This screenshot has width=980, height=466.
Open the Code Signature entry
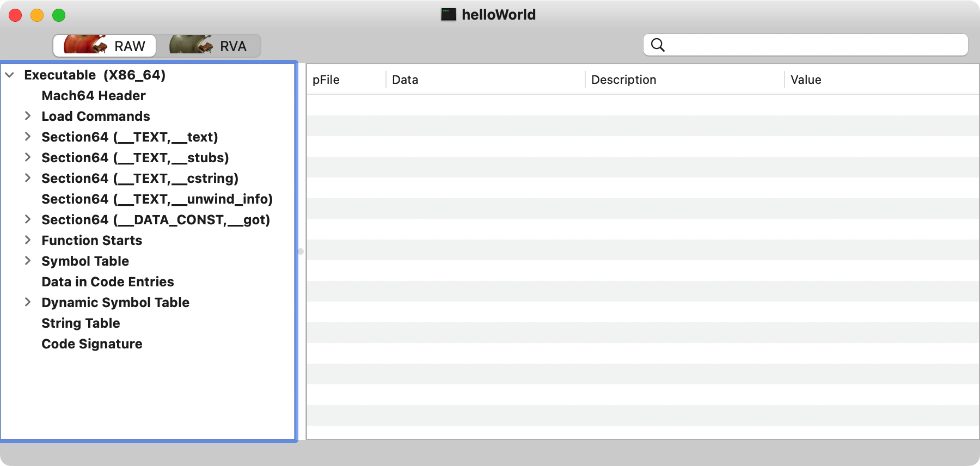[92, 344]
